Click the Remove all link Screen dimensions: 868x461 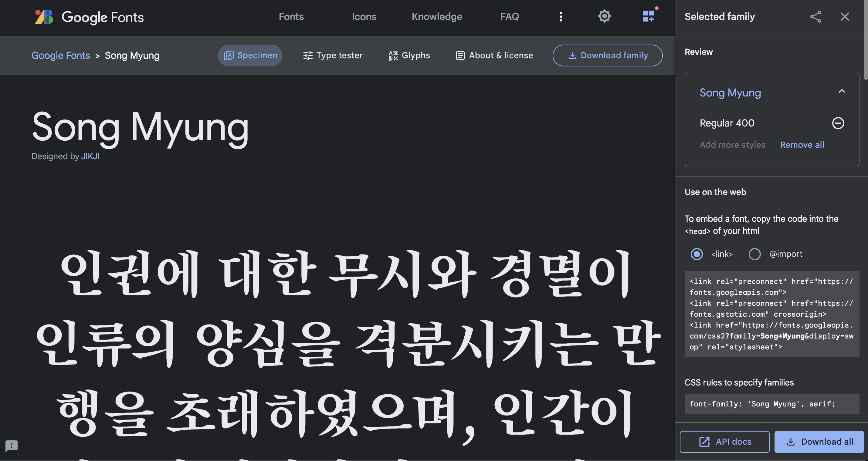click(802, 145)
